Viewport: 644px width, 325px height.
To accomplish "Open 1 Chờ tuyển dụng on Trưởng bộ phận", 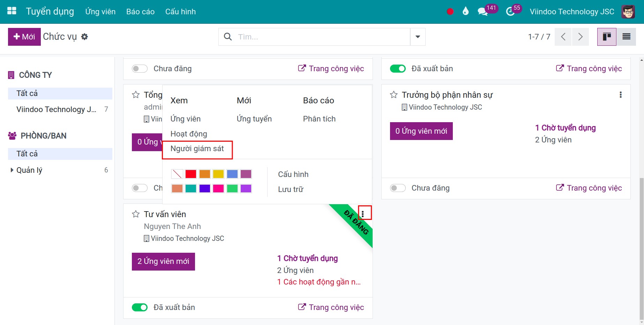I will [x=565, y=128].
